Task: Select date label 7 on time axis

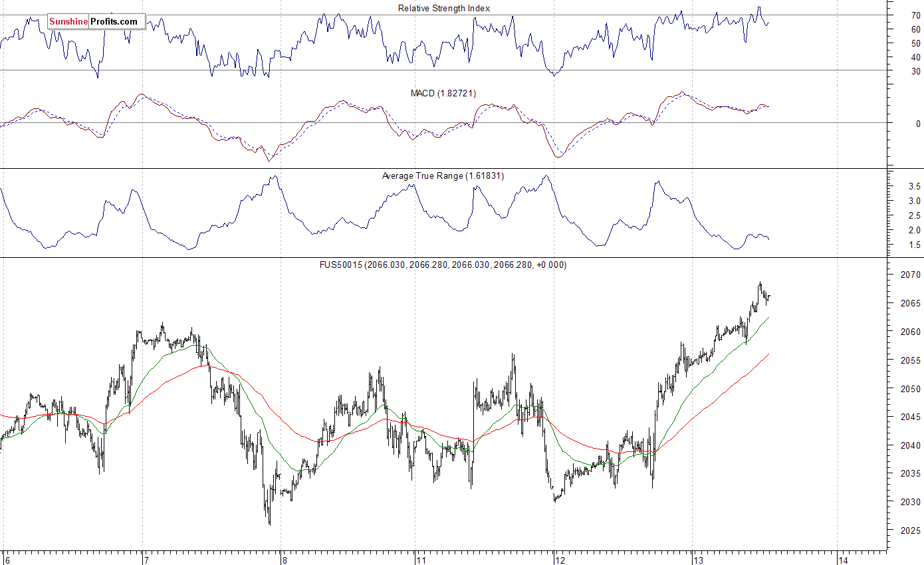Action: tap(147, 560)
